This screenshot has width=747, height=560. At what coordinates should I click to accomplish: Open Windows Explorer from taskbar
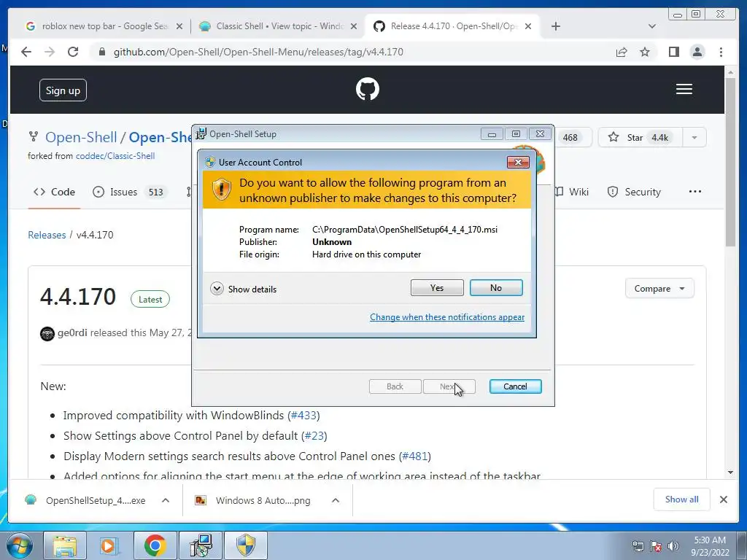click(x=64, y=545)
